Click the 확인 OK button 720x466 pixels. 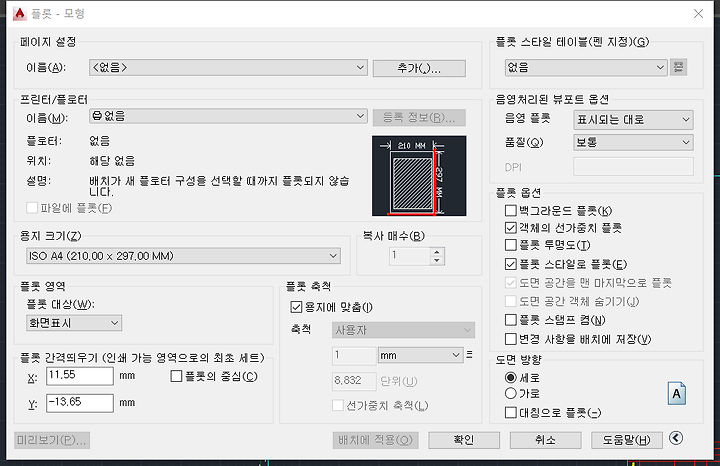464,440
